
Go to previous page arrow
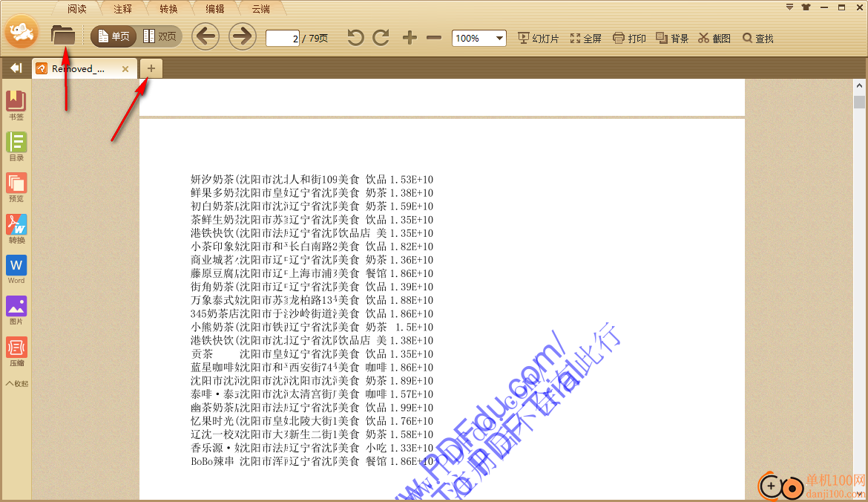click(206, 36)
